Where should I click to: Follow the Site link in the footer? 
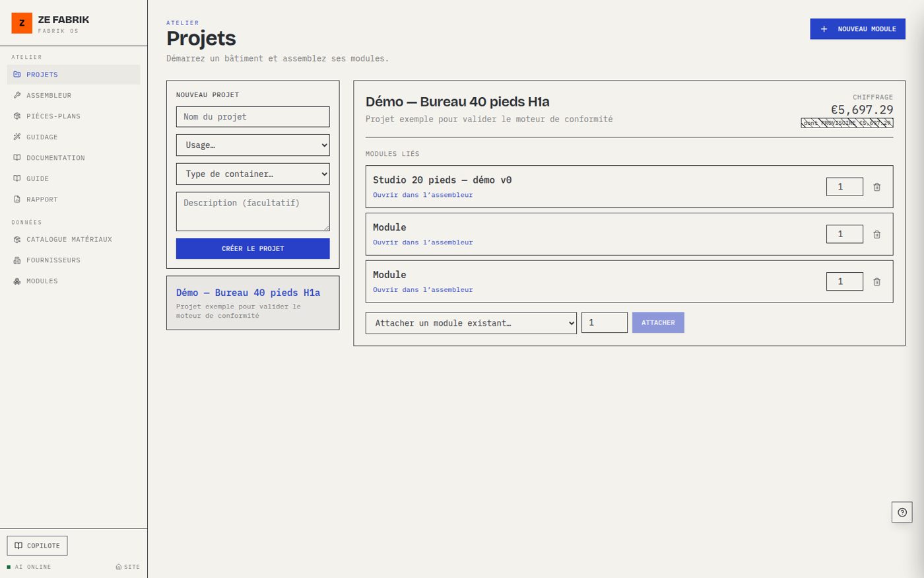(128, 567)
